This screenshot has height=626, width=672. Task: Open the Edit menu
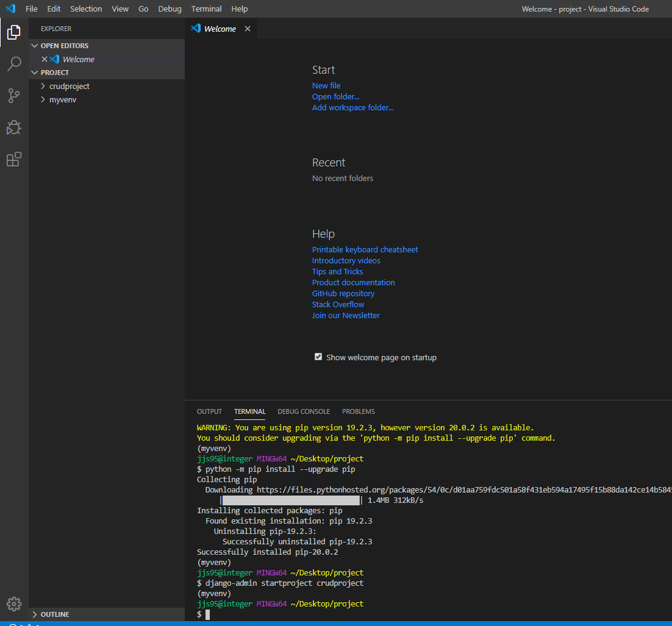click(54, 9)
